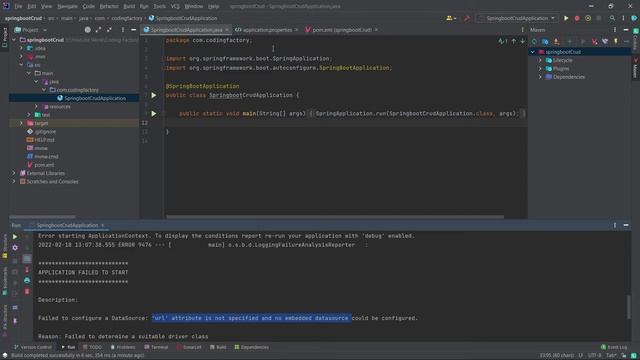The image size is (640, 360).
Task: Click gutter run icon beside main method
Action: tap(154, 113)
